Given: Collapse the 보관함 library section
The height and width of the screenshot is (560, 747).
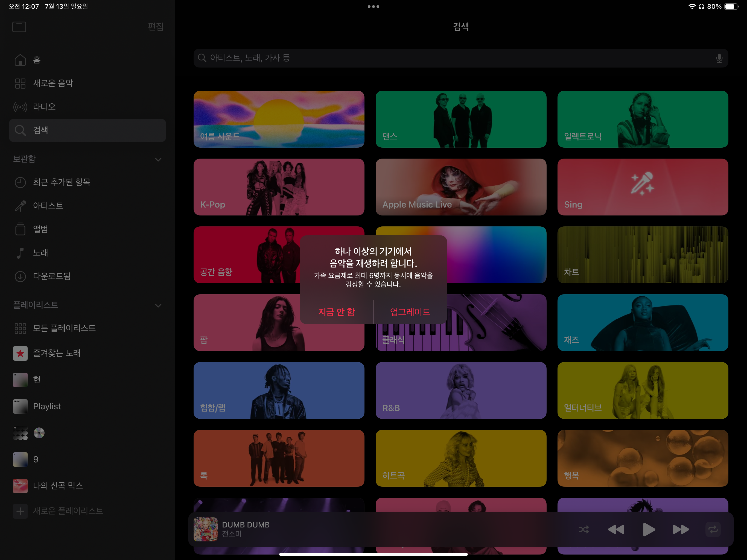Looking at the screenshot, I should [158, 159].
